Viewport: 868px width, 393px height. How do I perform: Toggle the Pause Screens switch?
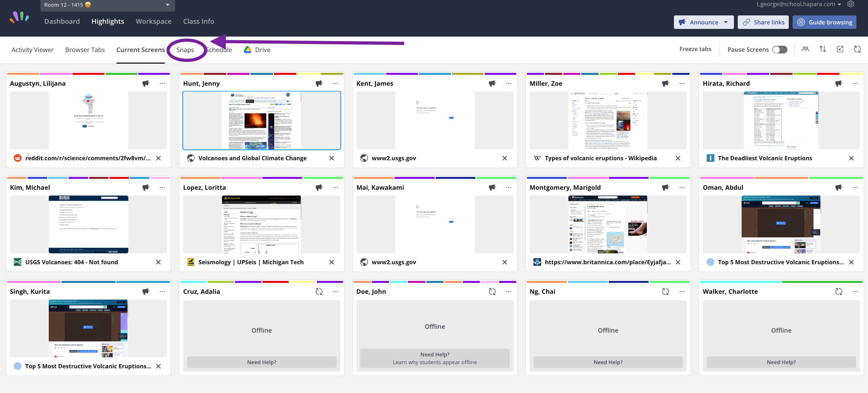780,49
